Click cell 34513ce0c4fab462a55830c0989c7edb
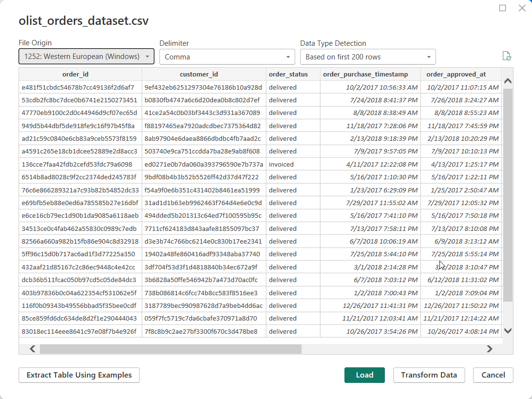Image resolution: width=532 pixels, height=399 pixels. pos(80,228)
